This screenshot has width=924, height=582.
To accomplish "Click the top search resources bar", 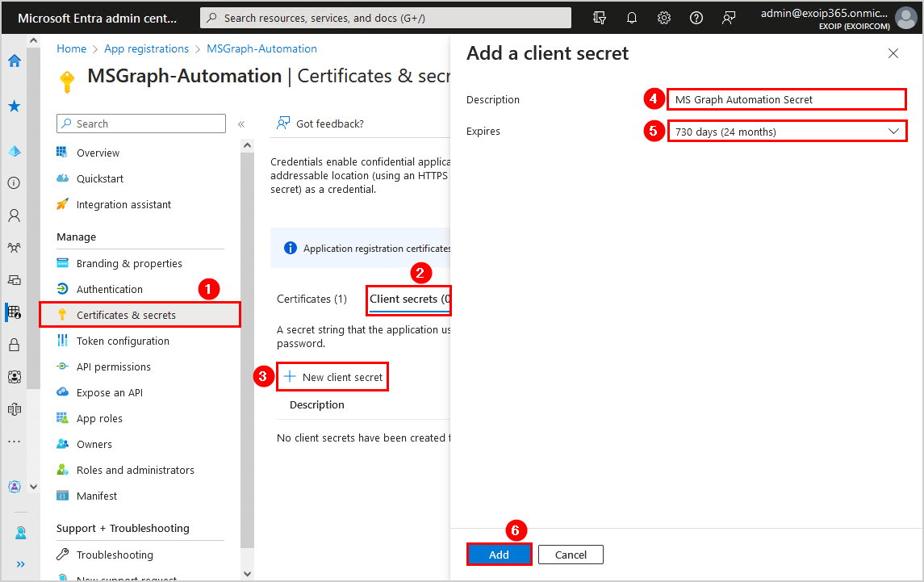I will point(386,18).
